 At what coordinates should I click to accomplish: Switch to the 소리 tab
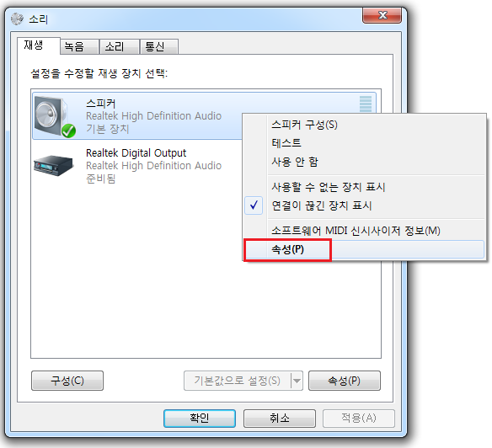coord(120,46)
